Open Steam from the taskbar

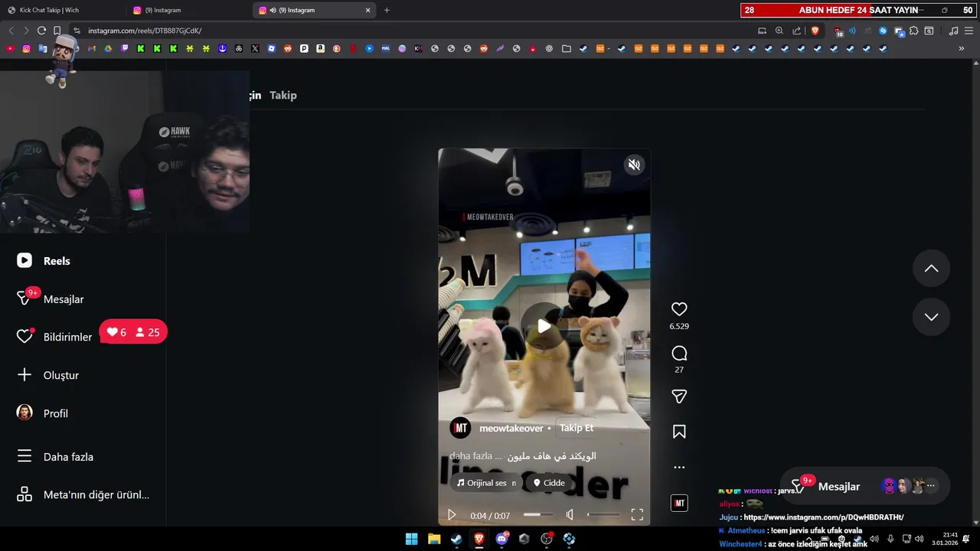click(x=456, y=539)
